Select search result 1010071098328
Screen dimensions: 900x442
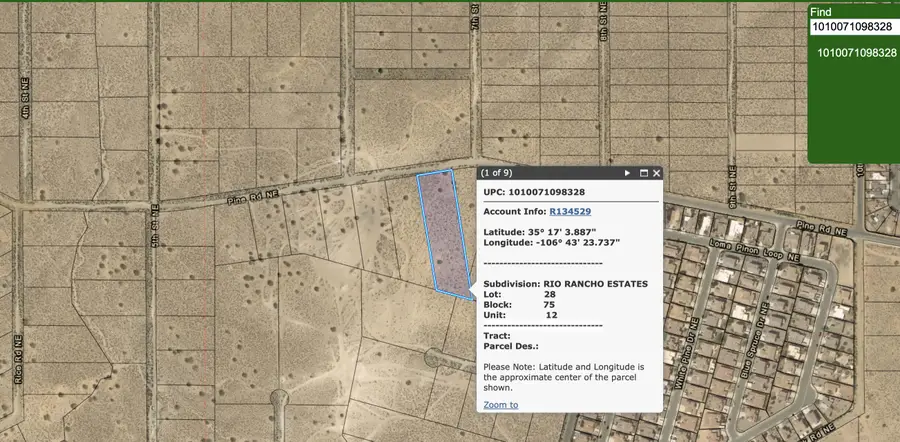coord(856,53)
